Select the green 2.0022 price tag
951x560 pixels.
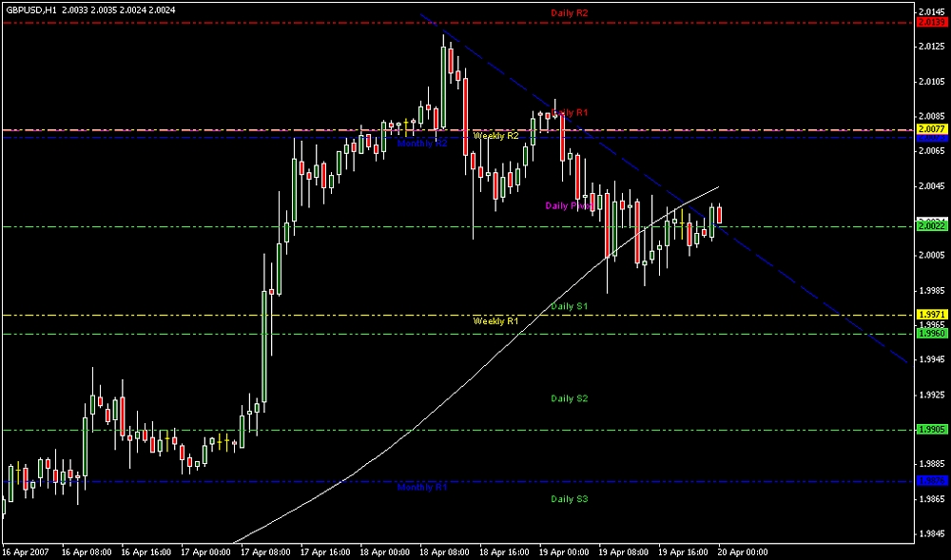[929, 226]
